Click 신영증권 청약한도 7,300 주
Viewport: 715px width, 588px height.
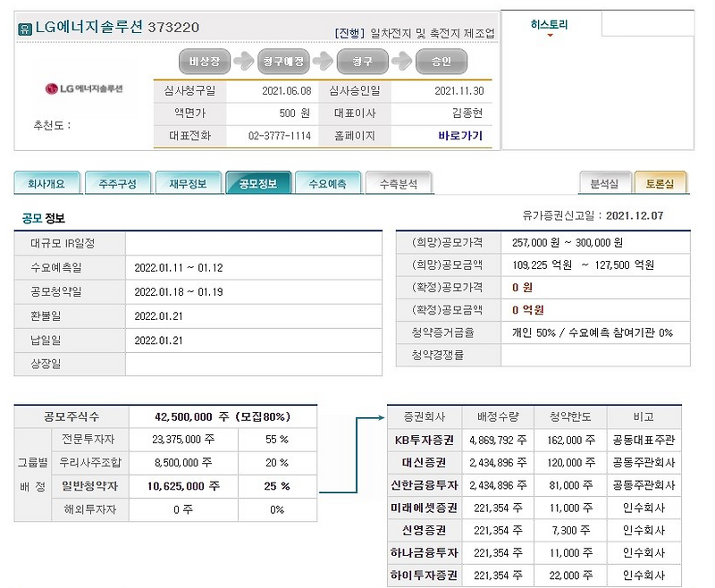(571, 530)
